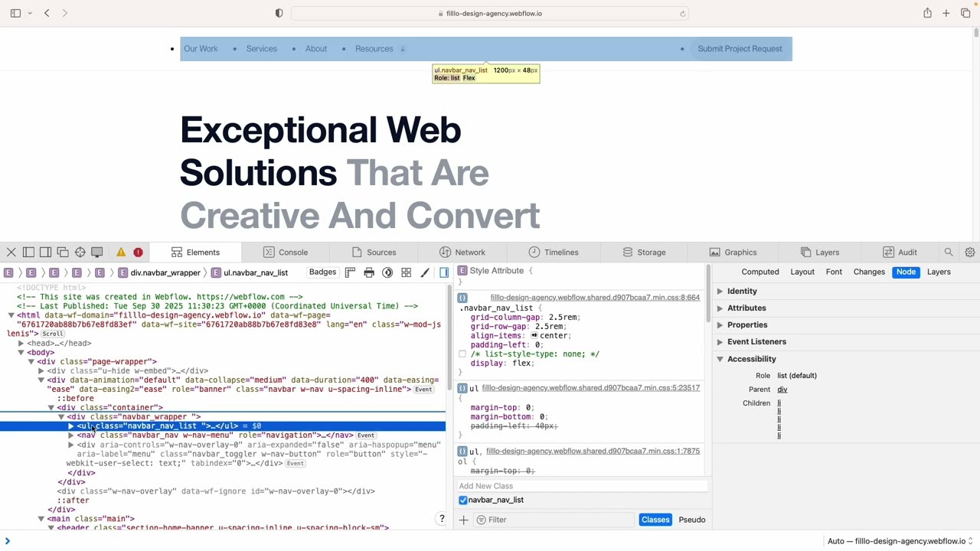
Task: Click Parent div accessibility link
Action: click(782, 390)
